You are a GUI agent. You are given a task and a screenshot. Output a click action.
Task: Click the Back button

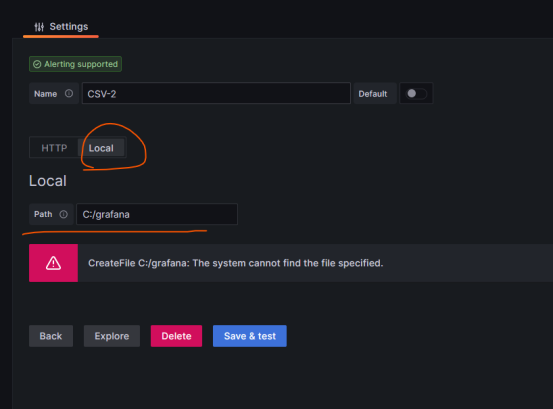coord(51,336)
